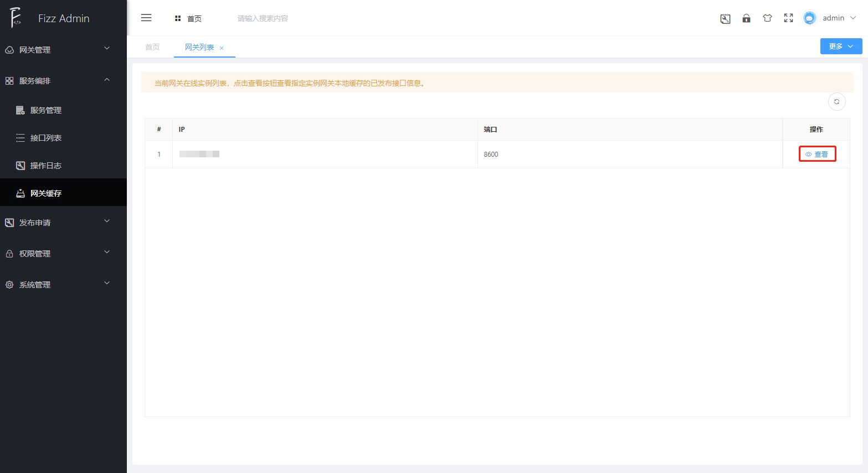Collapse the 服务编排 menu chevron
The image size is (868, 473).
(x=107, y=80)
